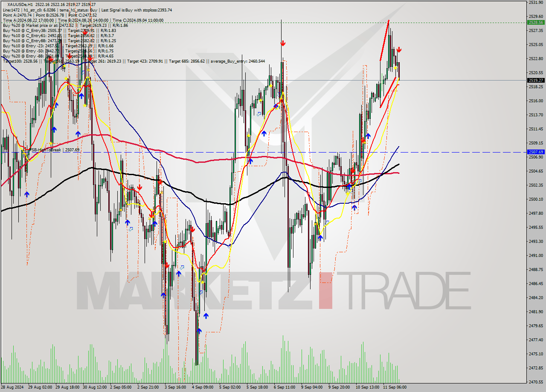Screen dimensions: 546x392
Task: Click the 2511.45 price axis label
Action: [536, 129]
